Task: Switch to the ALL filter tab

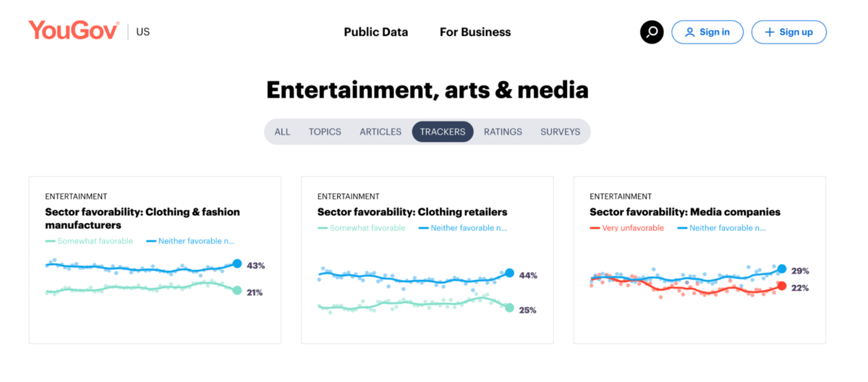Action: click(x=282, y=132)
